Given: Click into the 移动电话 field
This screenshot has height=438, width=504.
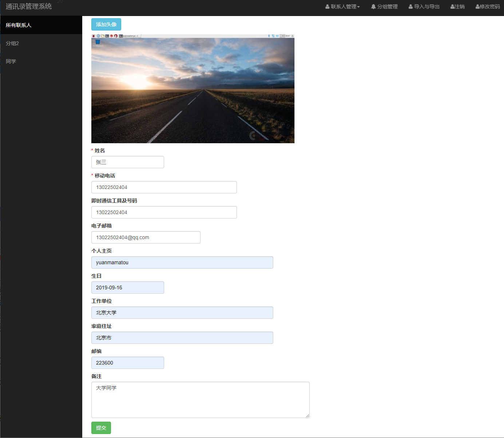Looking at the screenshot, I should coord(164,187).
